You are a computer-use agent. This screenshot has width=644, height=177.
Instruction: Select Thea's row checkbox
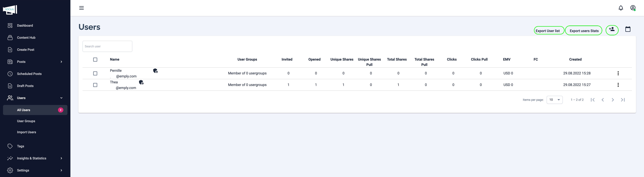coord(95,85)
